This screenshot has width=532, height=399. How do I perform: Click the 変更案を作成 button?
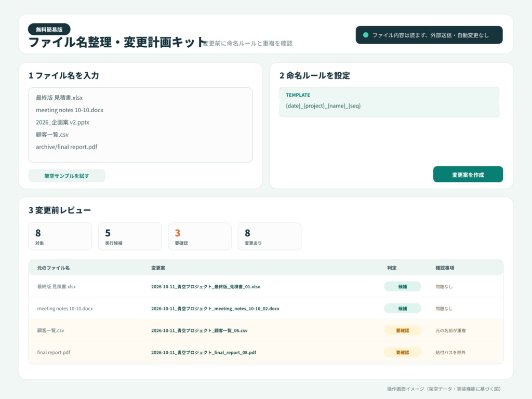click(468, 175)
